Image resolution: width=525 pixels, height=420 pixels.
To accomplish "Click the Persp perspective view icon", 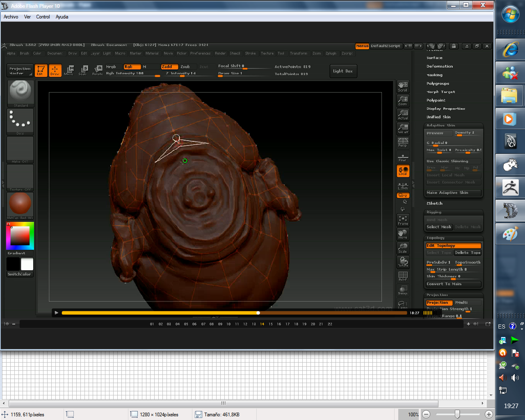I will pyautogui.click(x=403, y=142).
